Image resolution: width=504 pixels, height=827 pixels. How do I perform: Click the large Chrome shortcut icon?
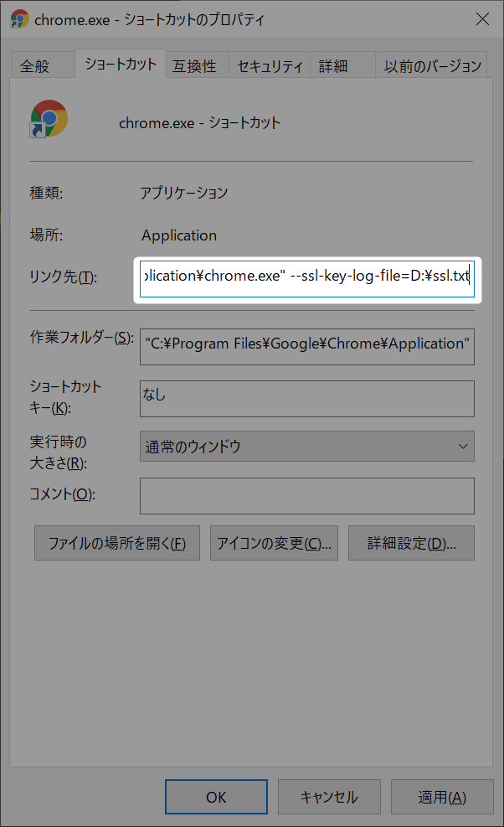point(49,119)
